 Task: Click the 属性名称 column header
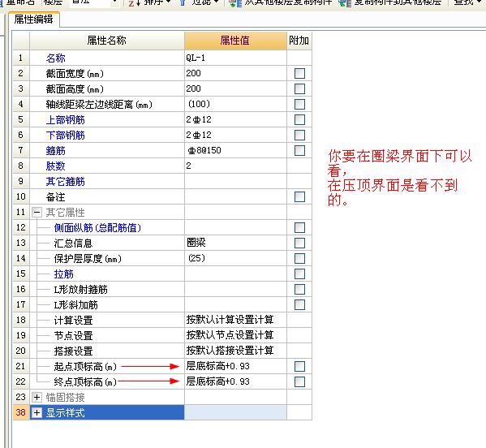[x=107, y=41]
